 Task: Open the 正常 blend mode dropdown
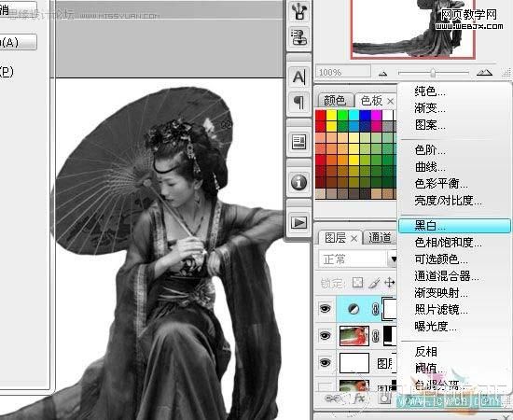coord(358,259)
